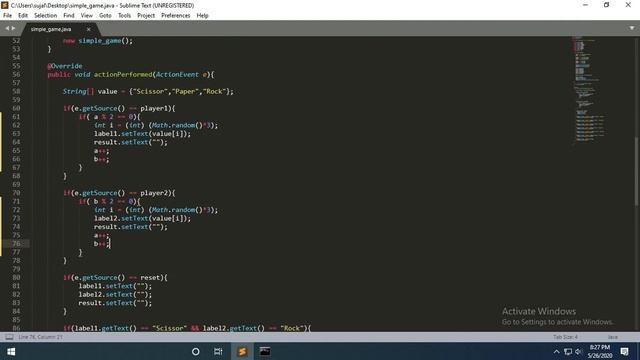Open Cortana search circle
Screen dimensions: 640x360
tap(196, 351)
